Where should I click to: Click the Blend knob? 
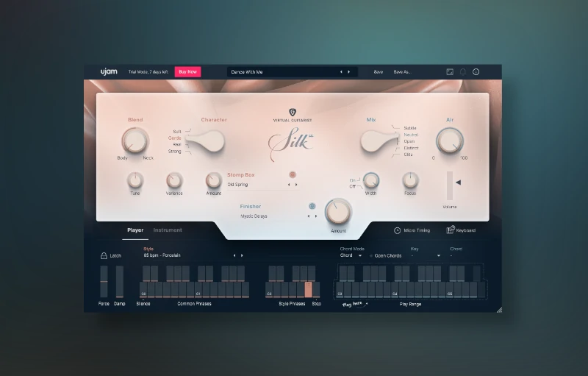135,140
